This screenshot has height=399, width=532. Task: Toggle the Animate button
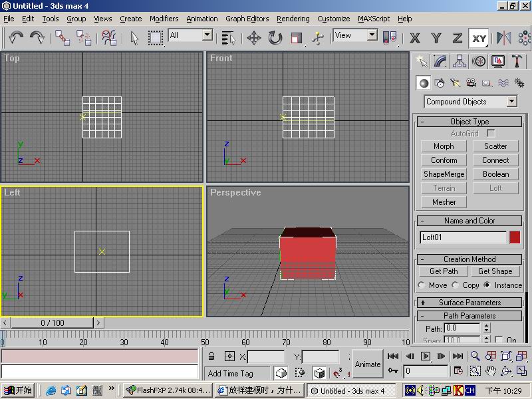click(368, 364)
